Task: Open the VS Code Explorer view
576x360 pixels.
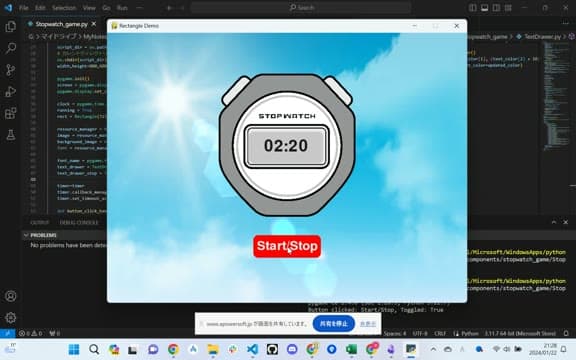Action: pyautogui.click(x=11, y=26)
